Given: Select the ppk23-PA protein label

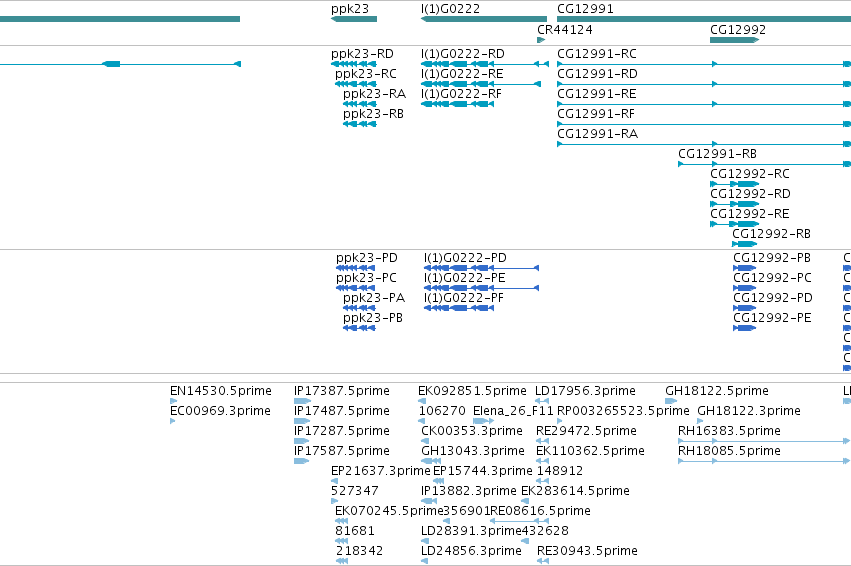Looking at the screenshot, I should coord(373,298).
